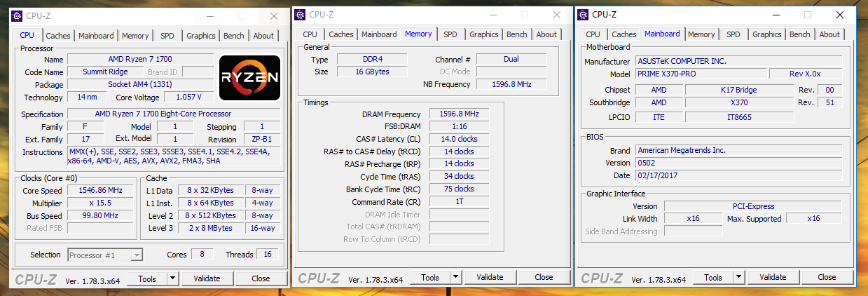Click Tools button in the CPU window
The width and height of the screenshot is (868, 296).
(x=147, y=278)
